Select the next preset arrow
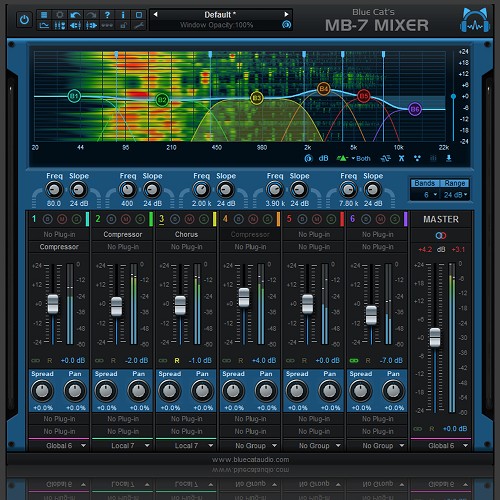Viewport: 500px width, 500px height. (x=286, y=14)
